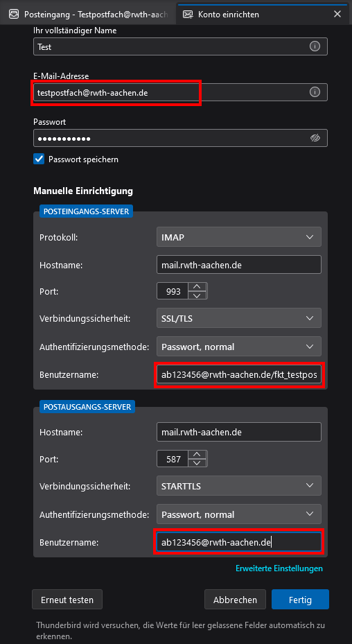Click outgoing server Benutzername field
The height and width of the screenshot is (644, 352).
pos(238,542)
